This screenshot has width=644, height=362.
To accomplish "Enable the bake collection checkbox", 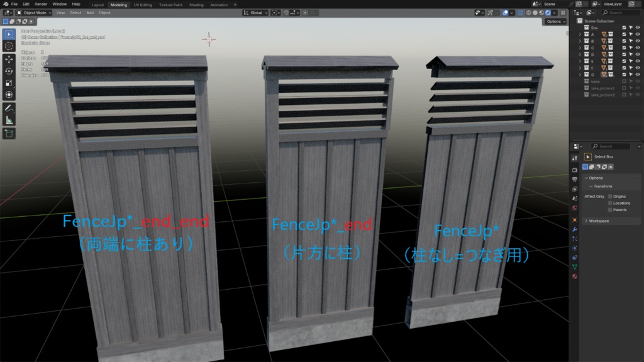I will [624, 82].
